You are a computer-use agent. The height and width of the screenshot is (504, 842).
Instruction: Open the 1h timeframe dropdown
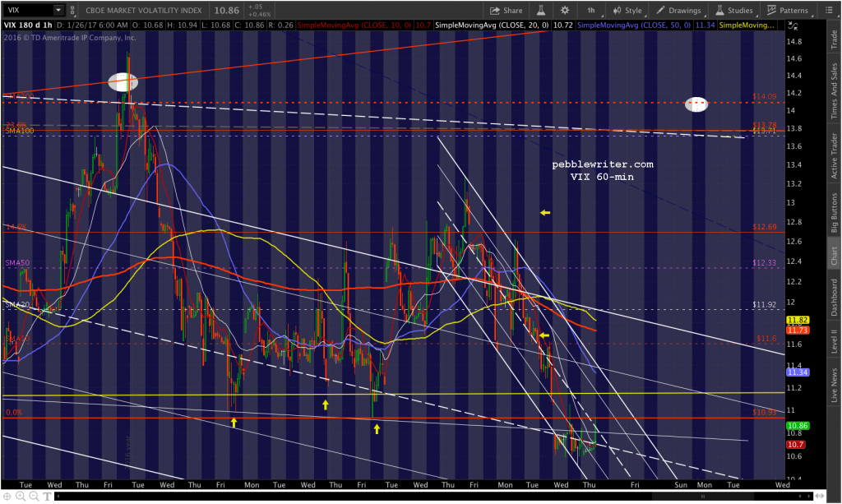591,10
